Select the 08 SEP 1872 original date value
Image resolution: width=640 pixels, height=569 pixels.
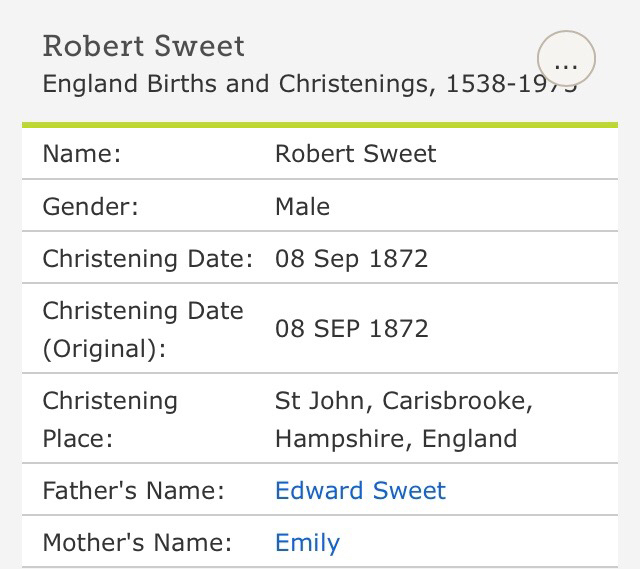351,329
